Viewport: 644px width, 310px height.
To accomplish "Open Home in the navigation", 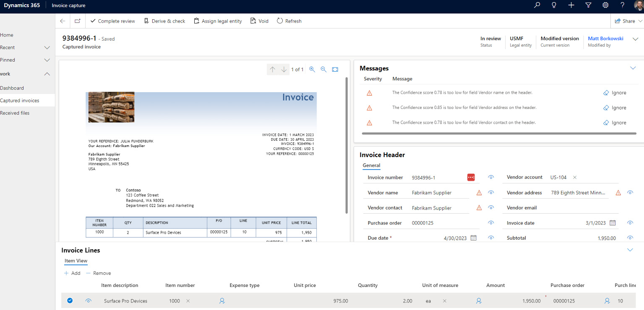I will [7, 35].
